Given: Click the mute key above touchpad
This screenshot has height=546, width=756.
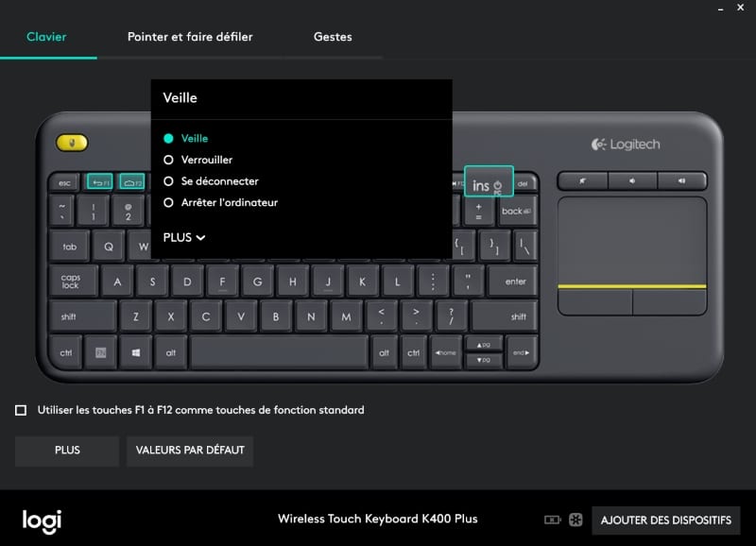Looking at the screenshot, I should tap(583, 180).
